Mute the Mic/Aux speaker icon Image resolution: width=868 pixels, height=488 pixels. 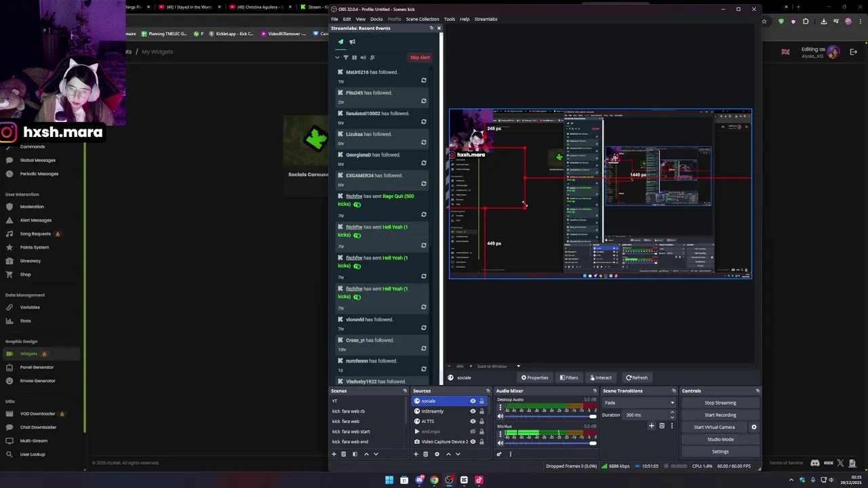(x=500, y=443)
